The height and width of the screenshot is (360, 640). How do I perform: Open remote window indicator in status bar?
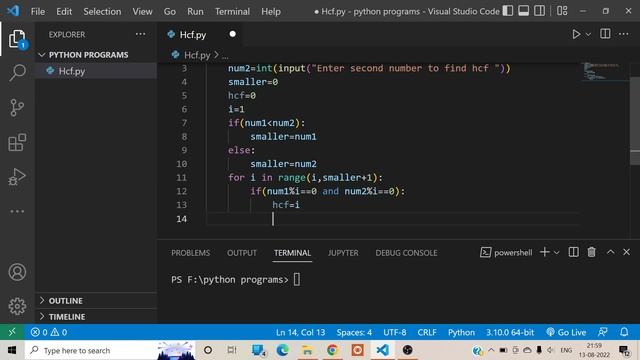tap(12, 332)
